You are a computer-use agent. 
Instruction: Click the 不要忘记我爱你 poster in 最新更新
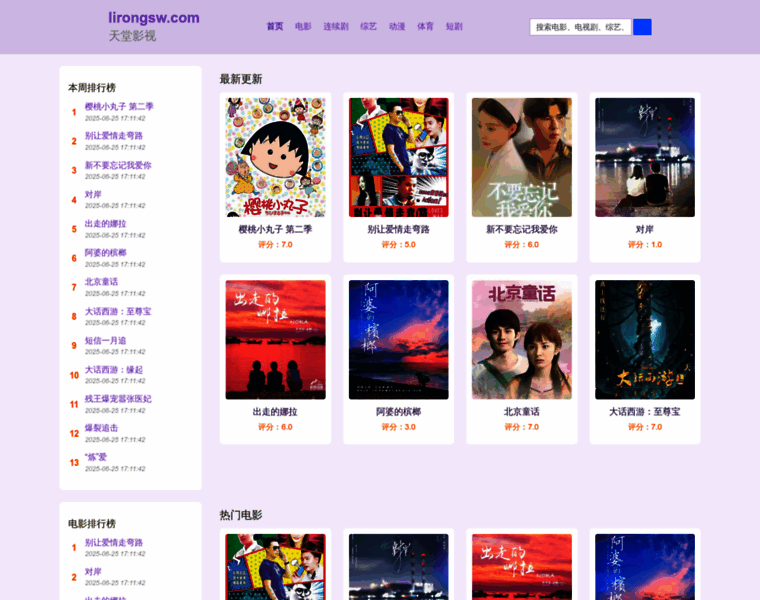point(522,158)
